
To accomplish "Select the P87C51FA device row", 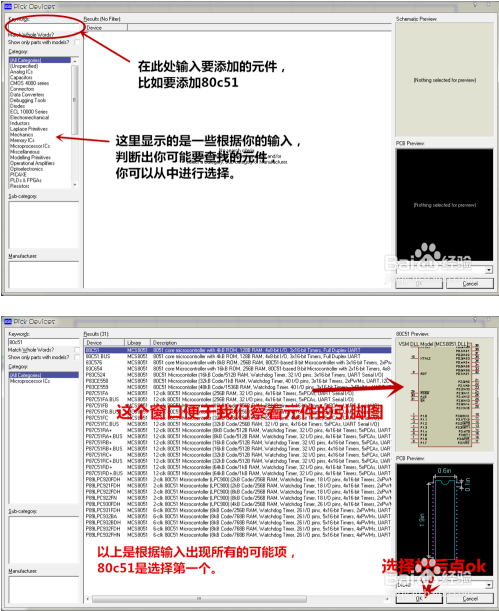I will pyautogui.click(x=238, y=393).
